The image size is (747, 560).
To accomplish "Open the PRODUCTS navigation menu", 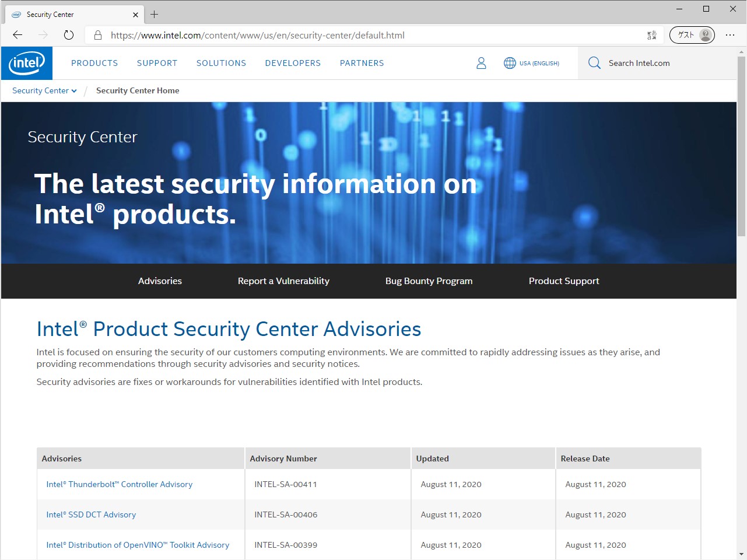I will click(x=94, y=63).
